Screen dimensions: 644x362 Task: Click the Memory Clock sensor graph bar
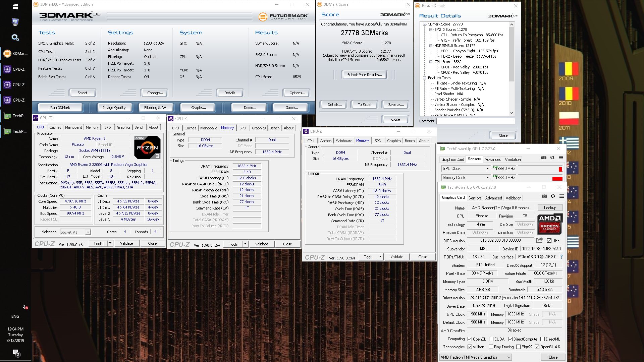click(x=541, y=178)
